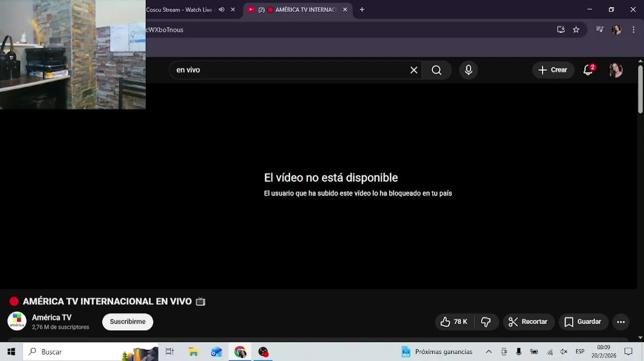Open the muted volume tray icon

pos(564,352)
